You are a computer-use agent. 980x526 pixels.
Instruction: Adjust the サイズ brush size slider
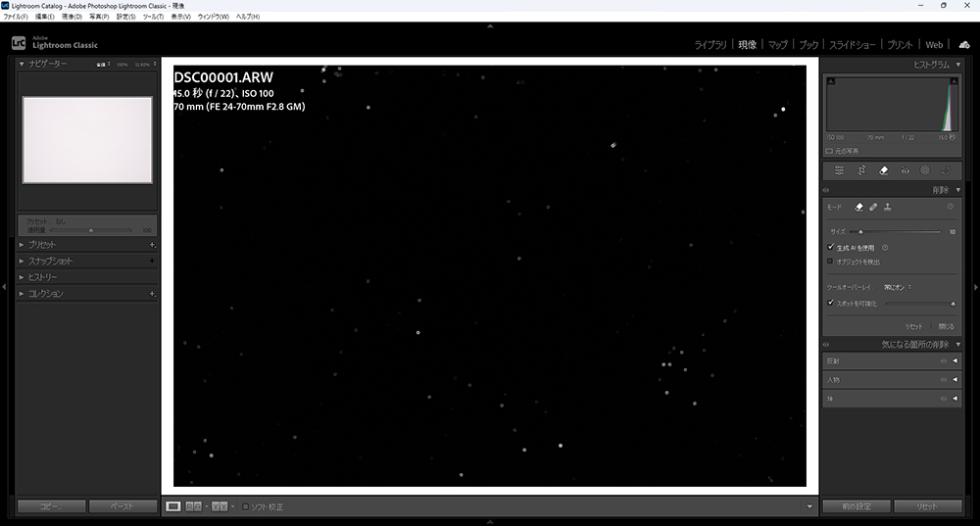(861, 232)
